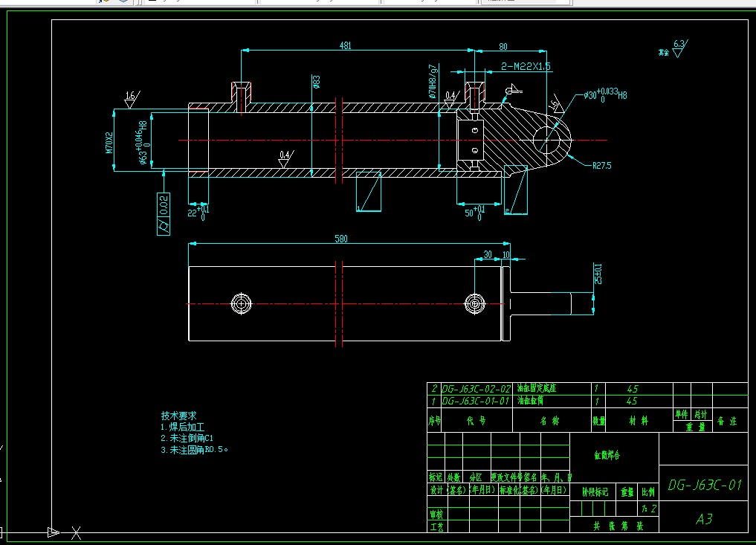Select the A3 sheet size text
Image resolution: width=756 pixels, height=545 pixels.
tap(705, 519)
